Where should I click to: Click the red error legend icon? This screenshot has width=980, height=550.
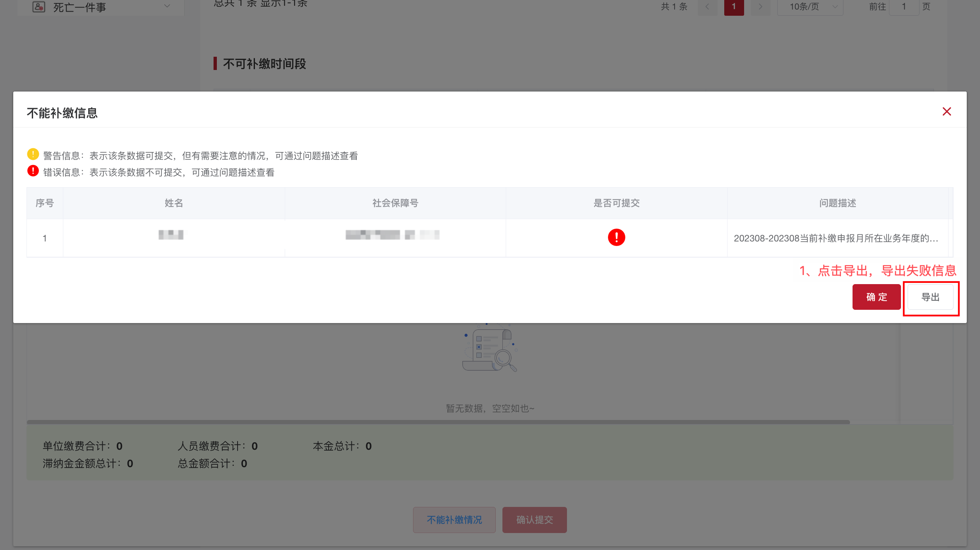(33, 171)
